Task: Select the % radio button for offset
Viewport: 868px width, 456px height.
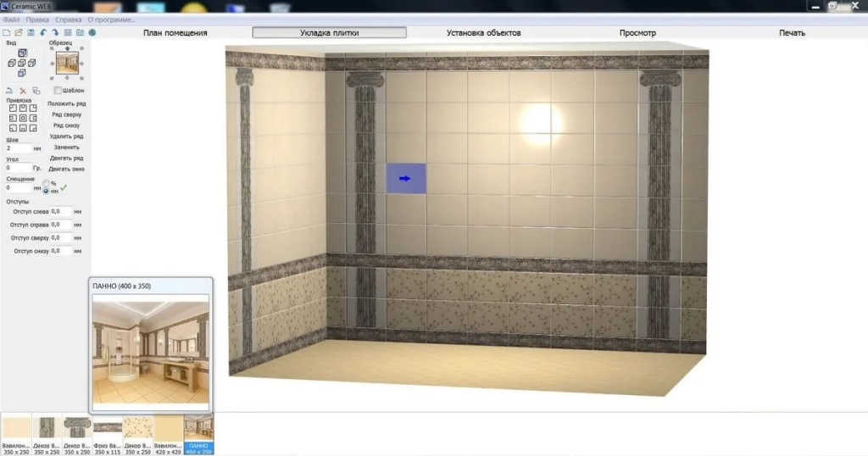Action: [46, 183]
